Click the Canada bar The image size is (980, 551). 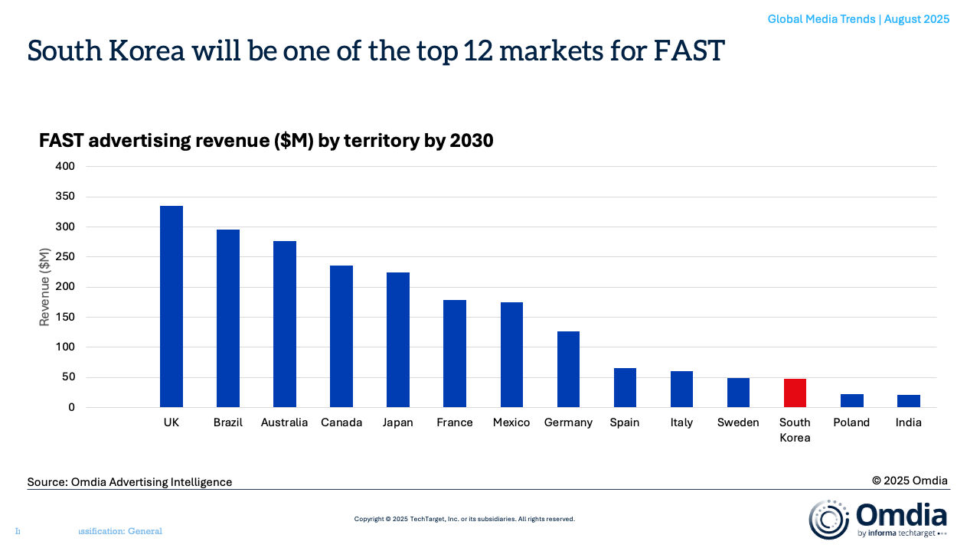[341, 337]
